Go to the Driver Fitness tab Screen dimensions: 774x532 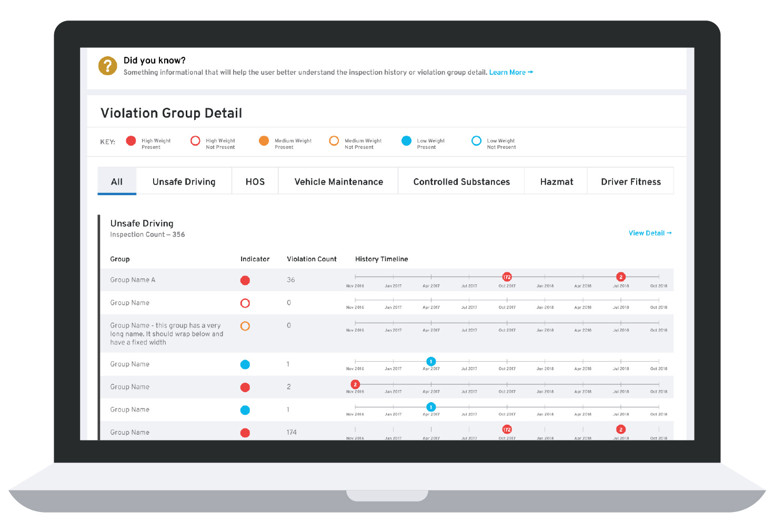(631, 181)
